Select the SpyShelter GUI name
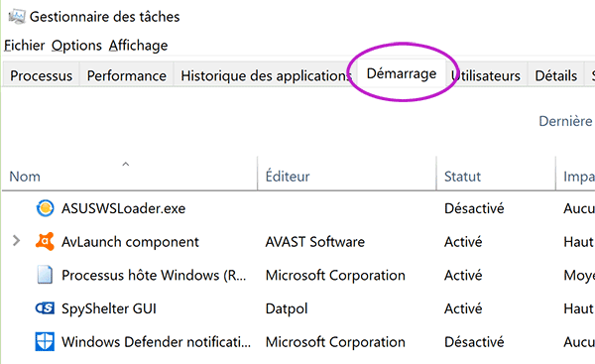Screen dimensions: 595x364 click(x=109, y=308)
